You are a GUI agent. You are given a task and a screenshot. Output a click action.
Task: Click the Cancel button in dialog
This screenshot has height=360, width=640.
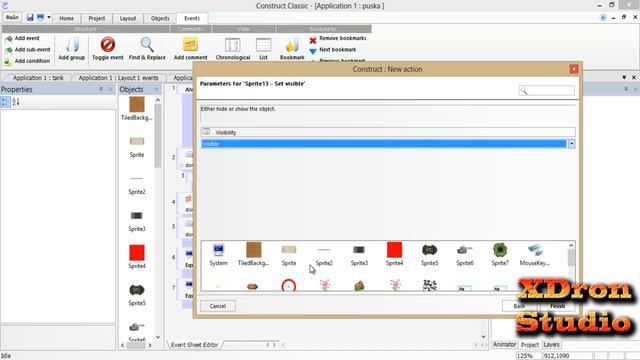coord(218,306)
